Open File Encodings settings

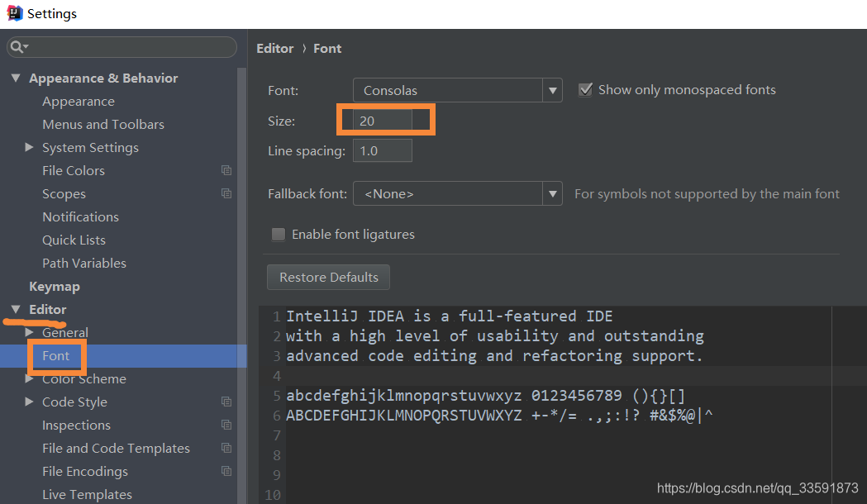(85, 472)
